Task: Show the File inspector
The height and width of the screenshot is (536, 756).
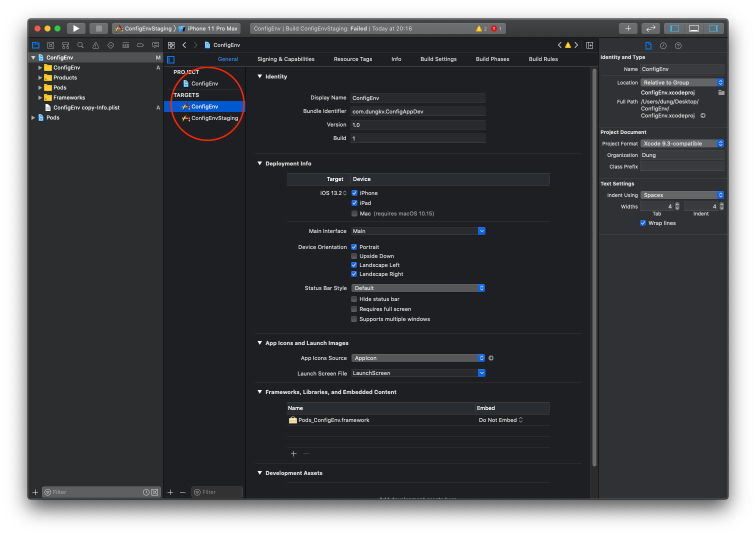Action: [x=648, y=45]
